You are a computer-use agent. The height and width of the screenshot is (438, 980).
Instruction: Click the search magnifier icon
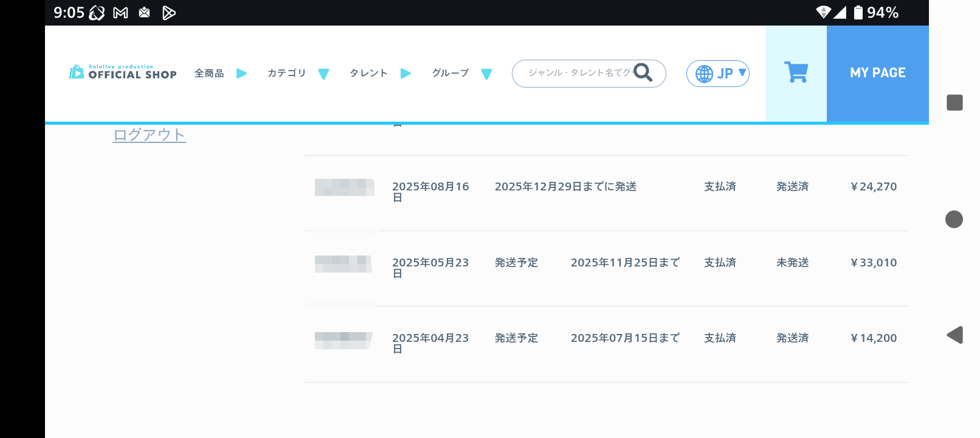pyautogui.click(x=643, y=72)
